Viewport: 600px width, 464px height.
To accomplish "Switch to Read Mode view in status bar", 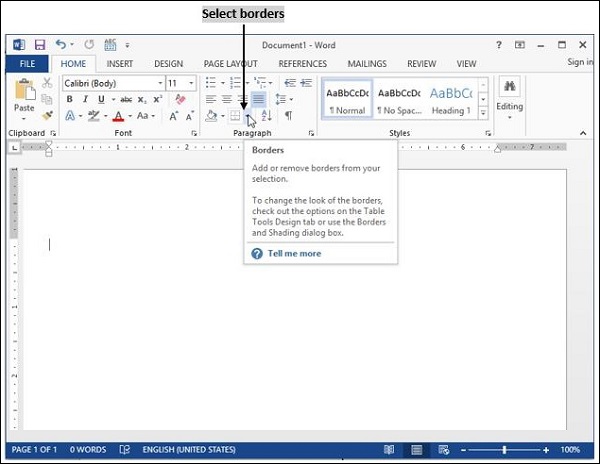I will coord(389,450).
